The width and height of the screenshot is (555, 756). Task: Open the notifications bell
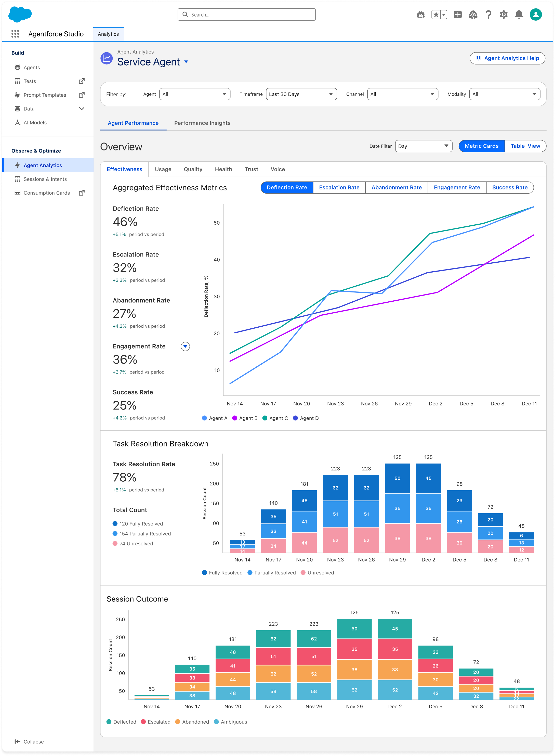pyautogui.click(x=519, y=15)
